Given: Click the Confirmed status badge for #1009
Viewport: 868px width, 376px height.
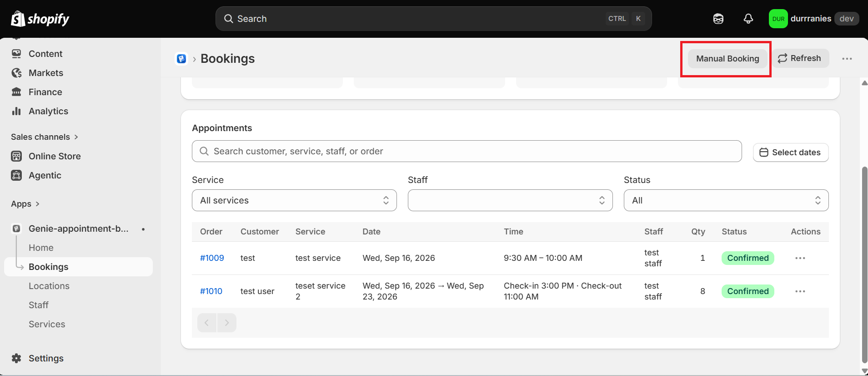Looking at the screenshot, I should coord(748,258).
